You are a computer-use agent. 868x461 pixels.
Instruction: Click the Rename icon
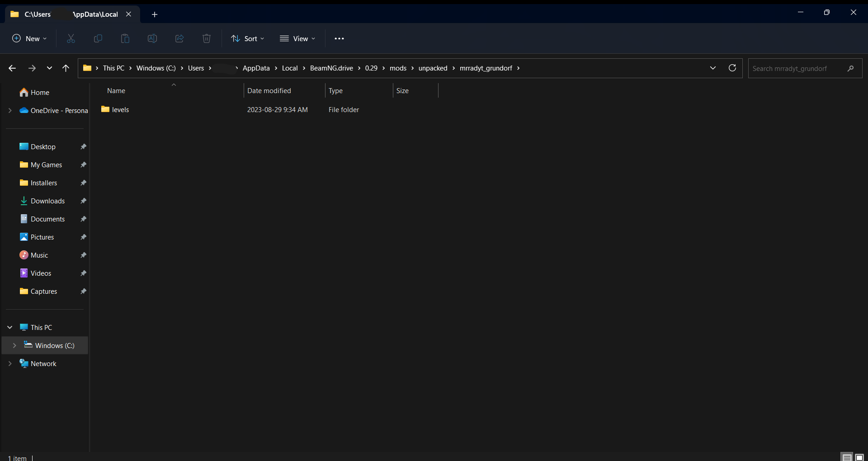click(152, 38)
